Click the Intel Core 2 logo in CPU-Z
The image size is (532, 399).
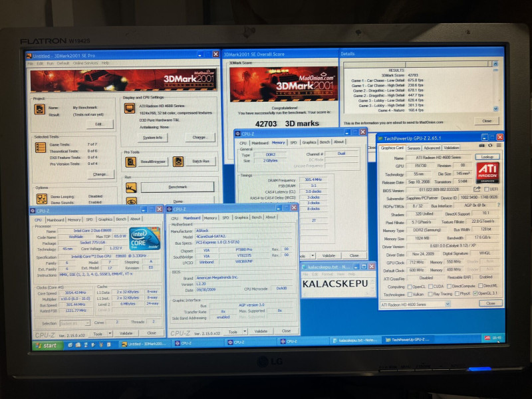144,239
